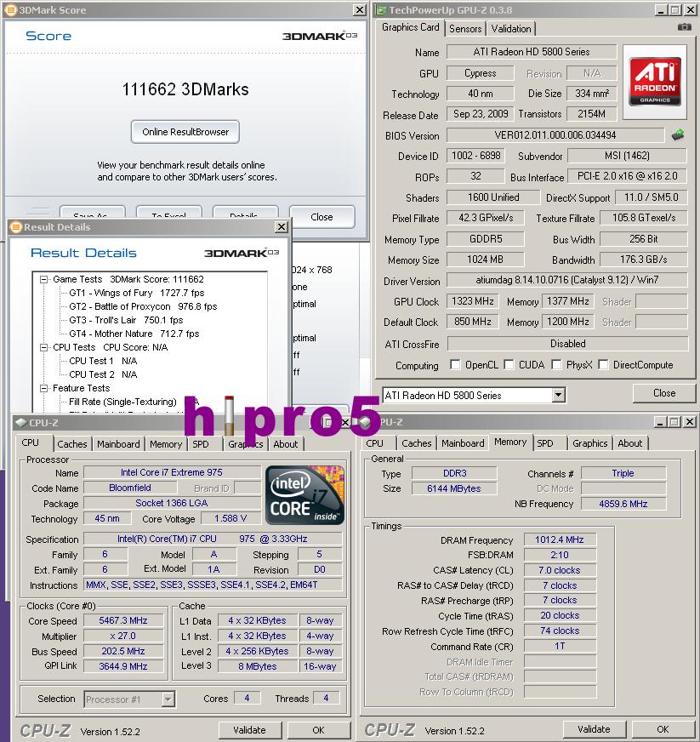Click the Result Details window title icon
Image resolution: width=700 pixels, height=742 pixels.
tap(16, 227)
